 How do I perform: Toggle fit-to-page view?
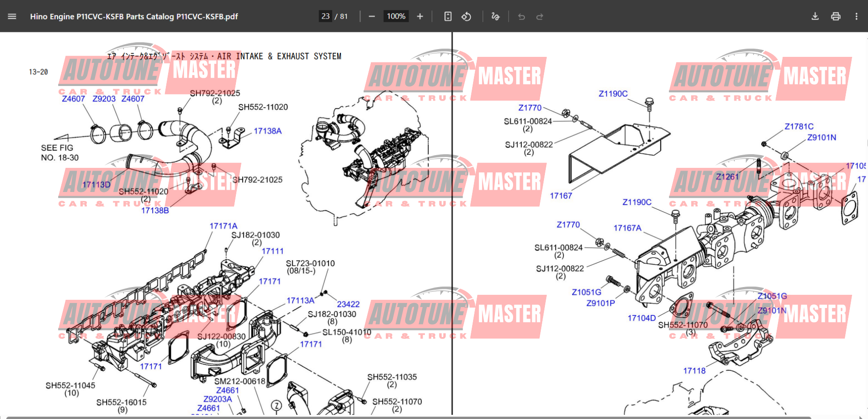click(448, 16)
